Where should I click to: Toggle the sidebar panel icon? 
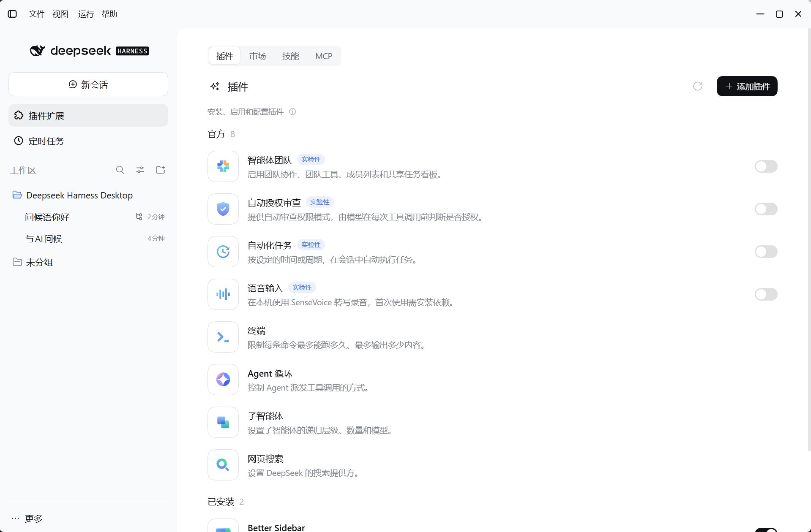[13, 14]
